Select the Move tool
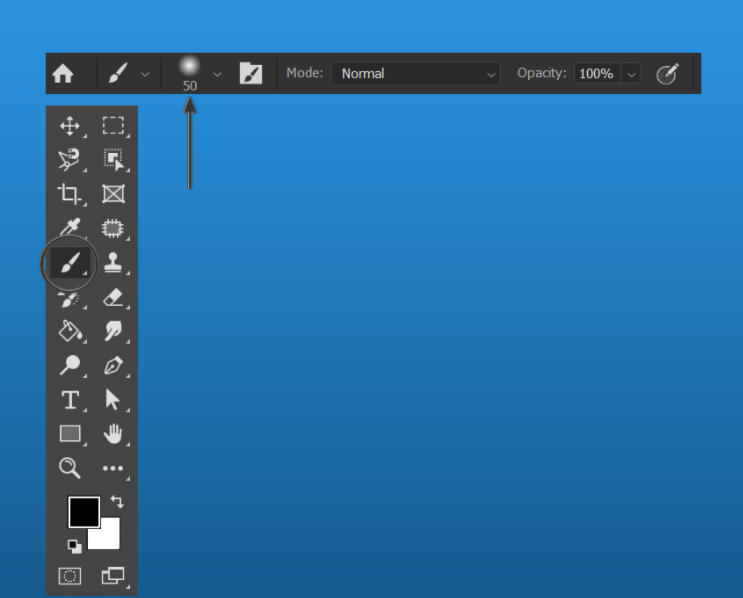 [70, 126]
